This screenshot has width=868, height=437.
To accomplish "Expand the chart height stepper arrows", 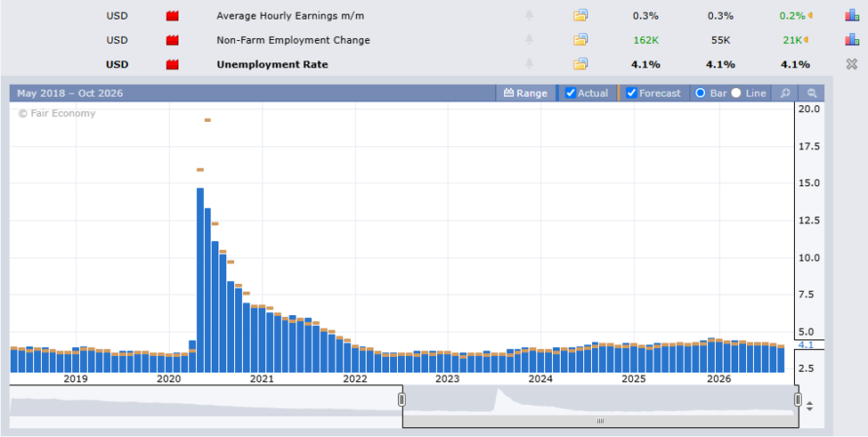I will click(809, 406).
